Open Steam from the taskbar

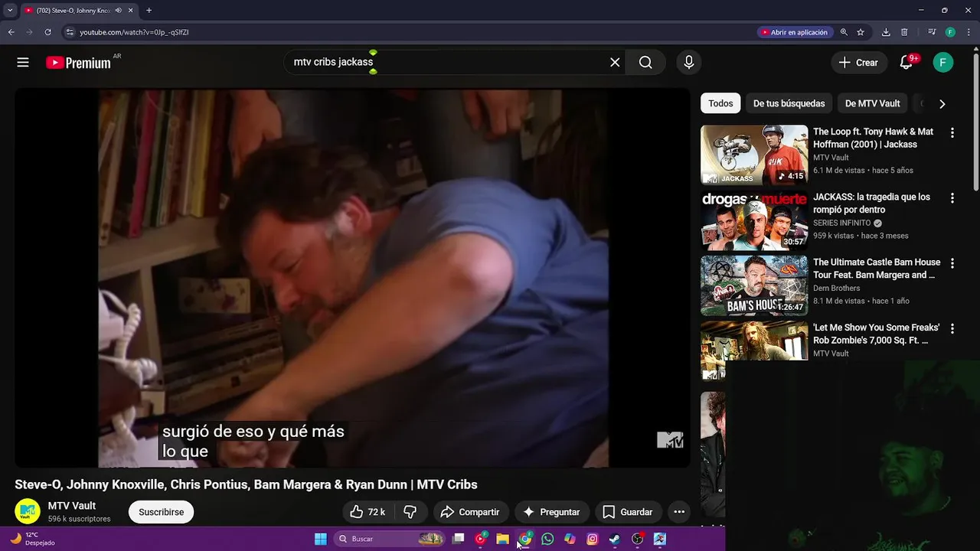point(615,539)
